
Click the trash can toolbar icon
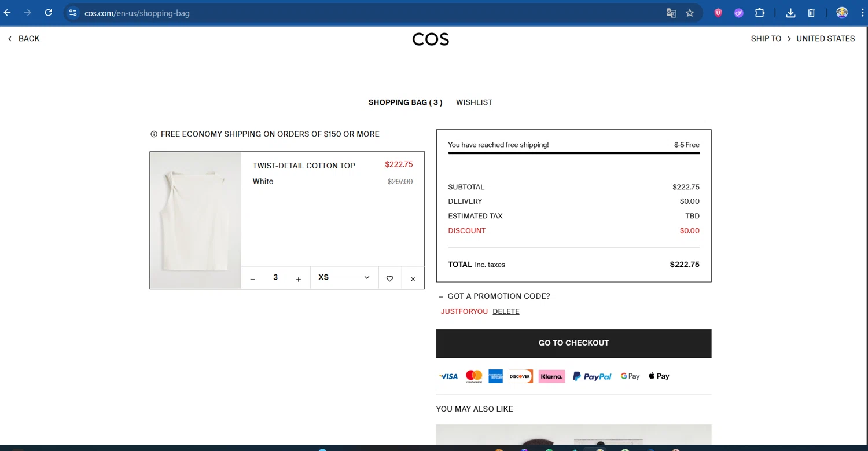click(811, 13)
